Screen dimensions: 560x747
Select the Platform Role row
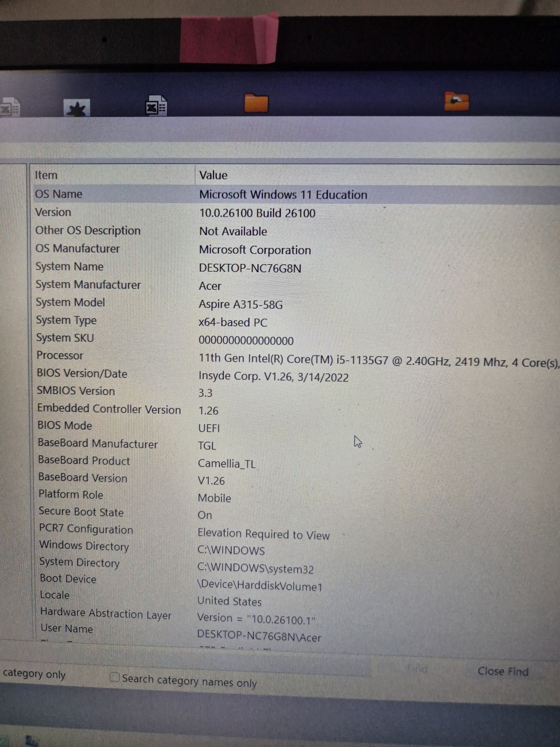tap(71, 495)
